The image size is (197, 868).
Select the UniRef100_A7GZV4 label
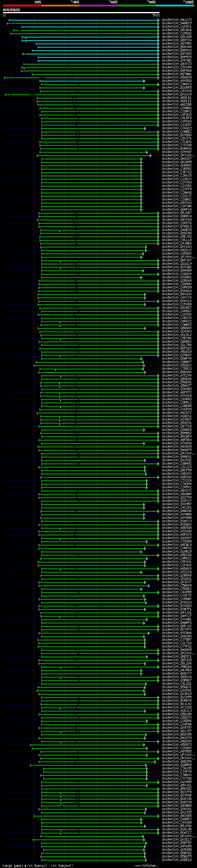177,375
